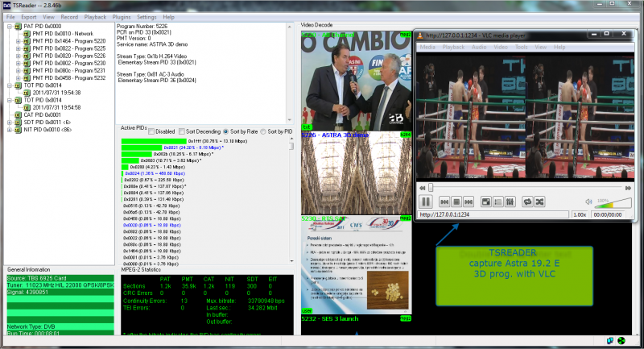Expand PMT PID 0x0458 Program 5232
This screenshot has height=349, width=644.
point(18,78)
